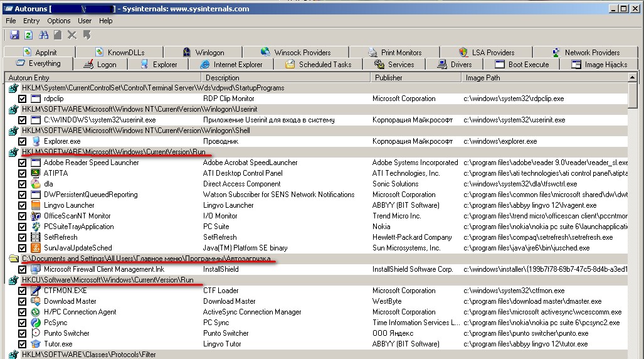Click the Properties toolbar icon

58,35
